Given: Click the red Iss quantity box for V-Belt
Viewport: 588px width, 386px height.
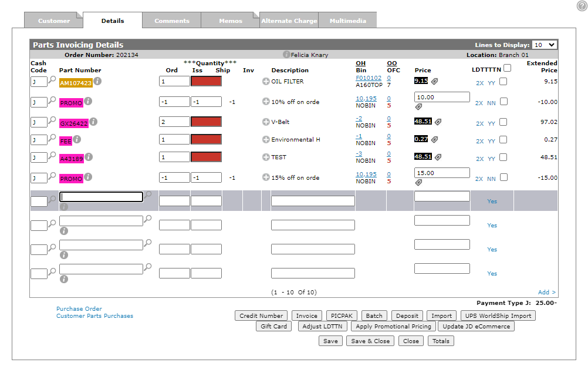Looking at the screenshot, I should 206,122.
